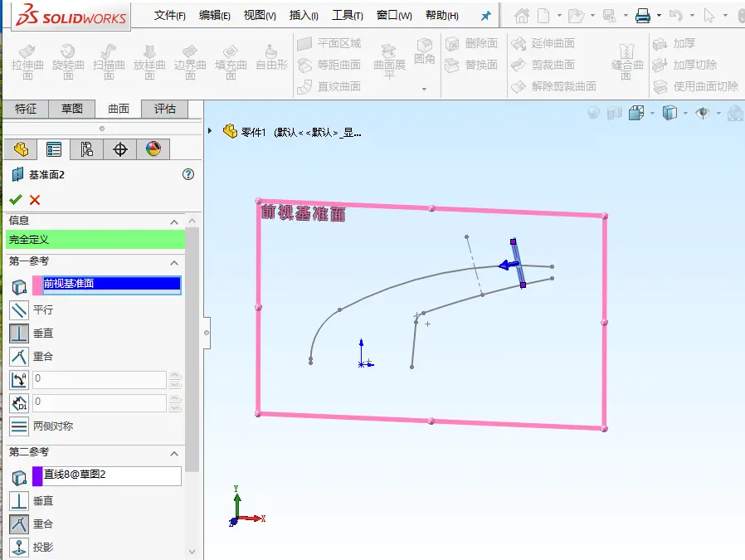
Task: Select the 扫描曲面 tool
Action: click(109, 62)
